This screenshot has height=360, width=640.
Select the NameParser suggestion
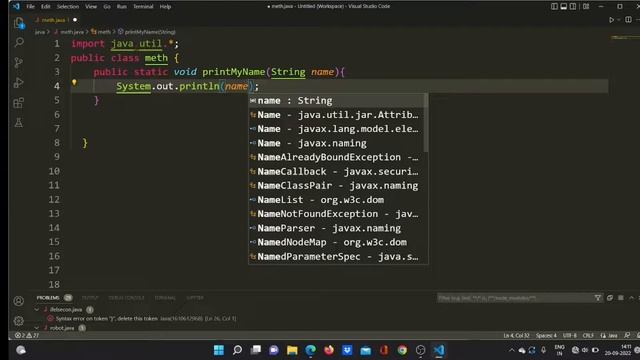pyautogui.click(x=336, y=228)
